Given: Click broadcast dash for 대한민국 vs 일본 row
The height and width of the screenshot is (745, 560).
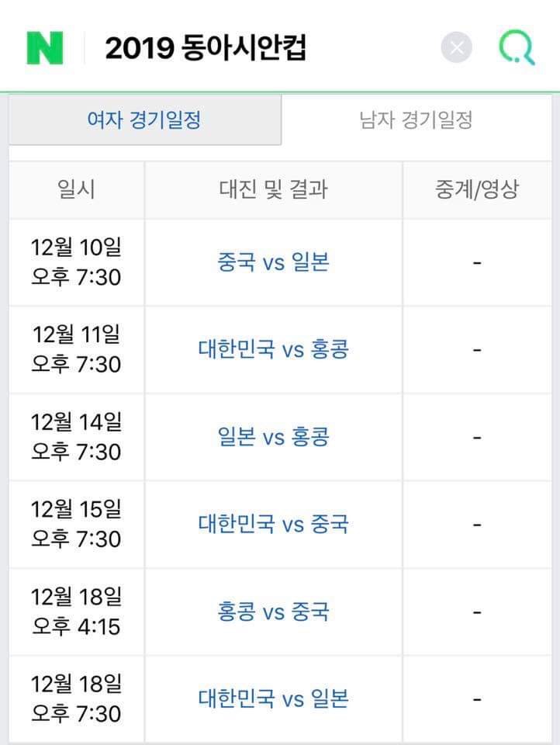Looking at the screenshot, I should pos(477,699).
